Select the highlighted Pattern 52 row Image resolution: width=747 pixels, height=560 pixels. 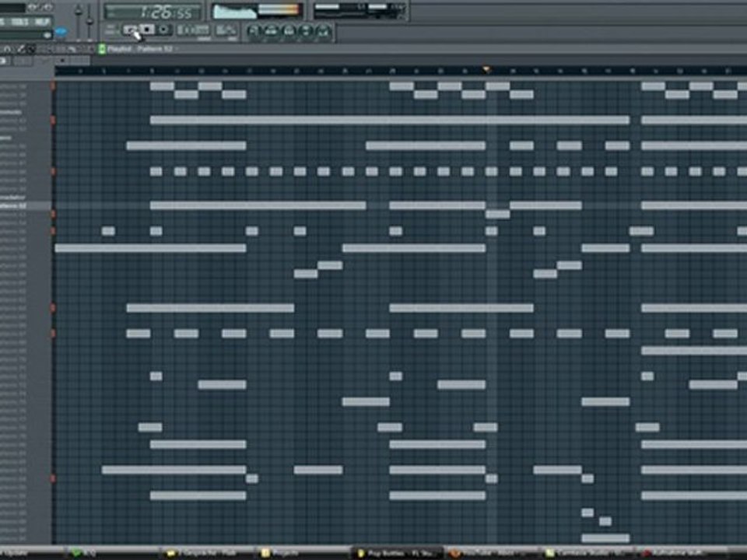[26, 205]
